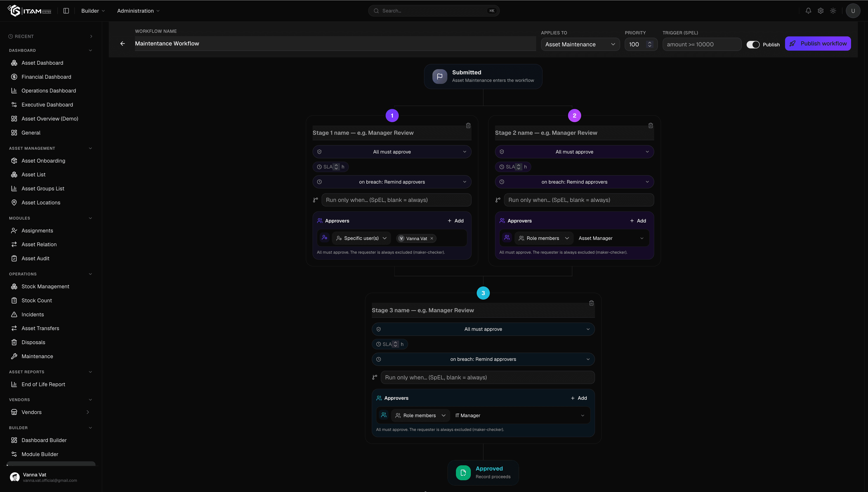Open the Administration top menu
The height and width of the screenshot is (492, 868).
[139, 11]
